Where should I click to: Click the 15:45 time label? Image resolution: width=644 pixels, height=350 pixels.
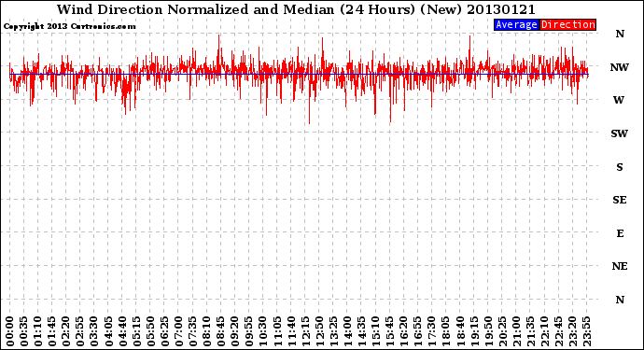(390, 331)
